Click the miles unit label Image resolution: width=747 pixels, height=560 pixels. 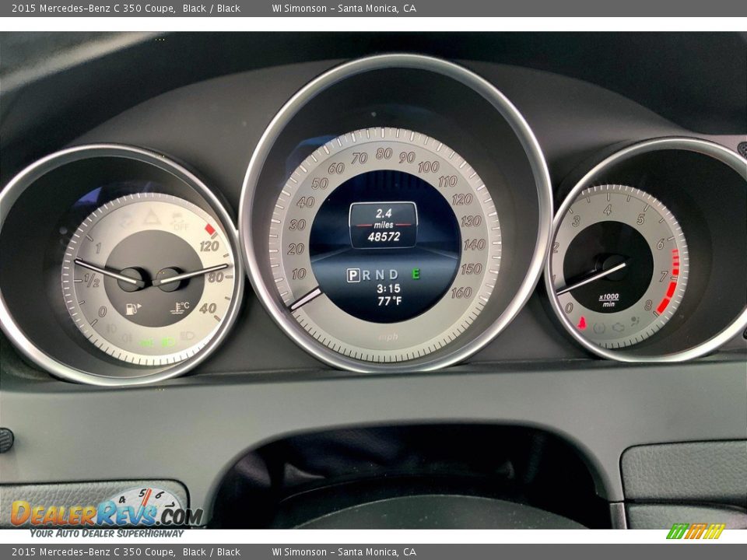(x=384, y=225)
